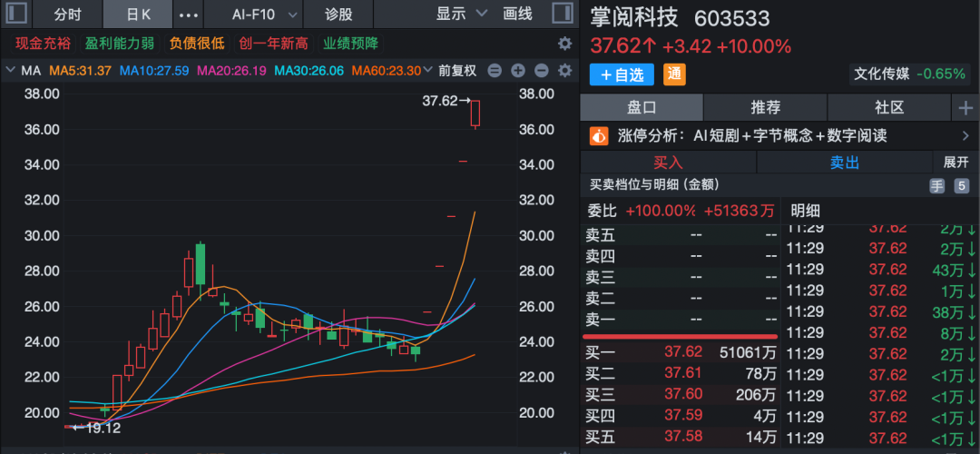980x454 pixels.
Task: Toggle the right sidebar panel icon
Action: (562, 14)
